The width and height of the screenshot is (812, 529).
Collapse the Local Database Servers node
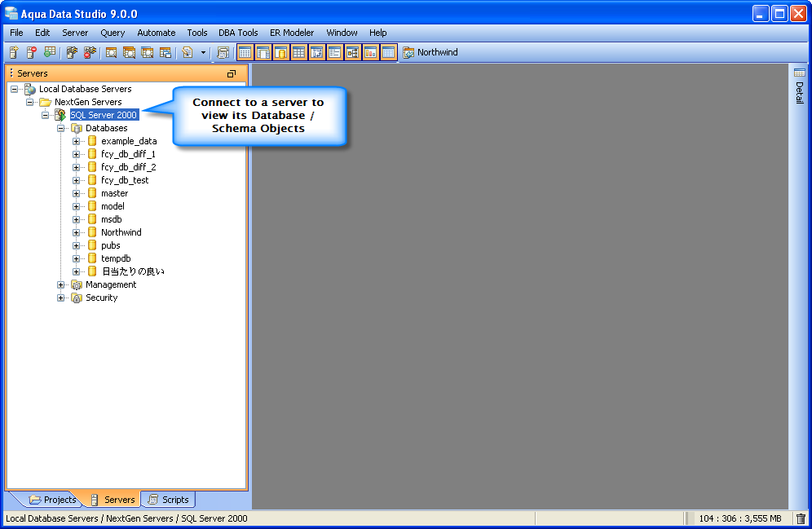click(x=14, y=89)
